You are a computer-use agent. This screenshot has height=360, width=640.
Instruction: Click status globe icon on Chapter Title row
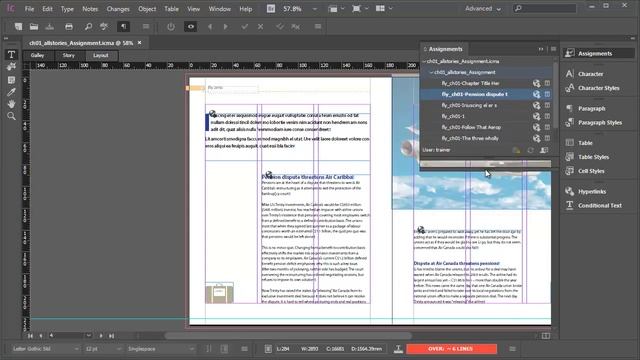point(536,83)
